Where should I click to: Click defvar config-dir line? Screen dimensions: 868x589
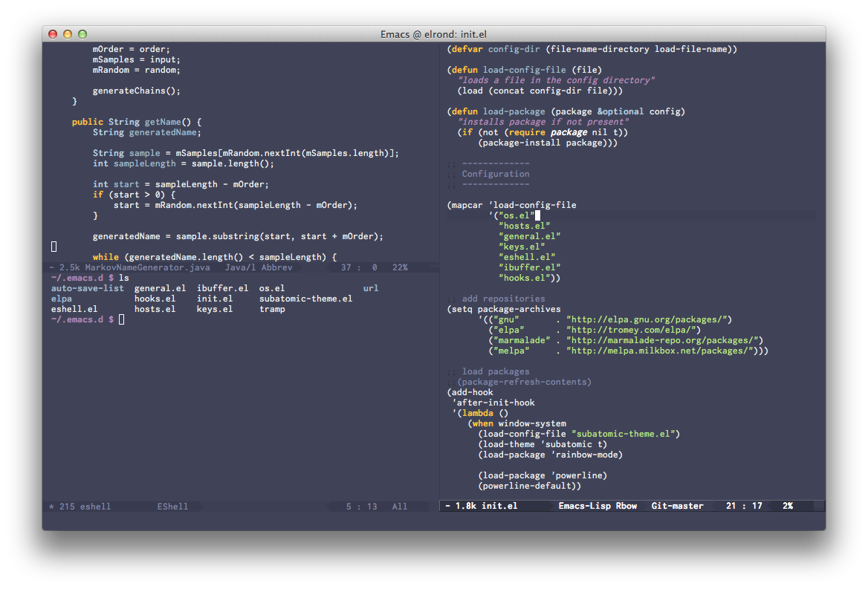click(x=592, y=49)
